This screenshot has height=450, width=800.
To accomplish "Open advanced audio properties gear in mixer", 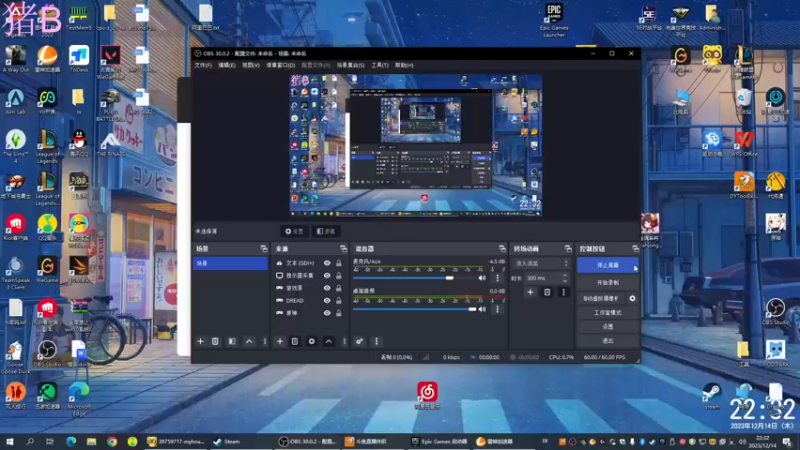I will pos(359,341).
